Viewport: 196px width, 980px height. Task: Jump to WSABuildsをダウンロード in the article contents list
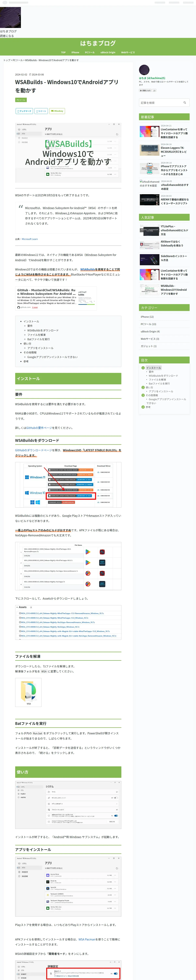tap(43, 330)
